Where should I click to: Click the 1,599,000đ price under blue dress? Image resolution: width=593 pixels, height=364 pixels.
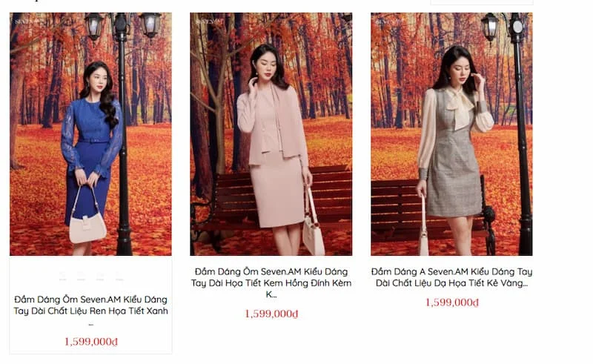click(91, 342)
